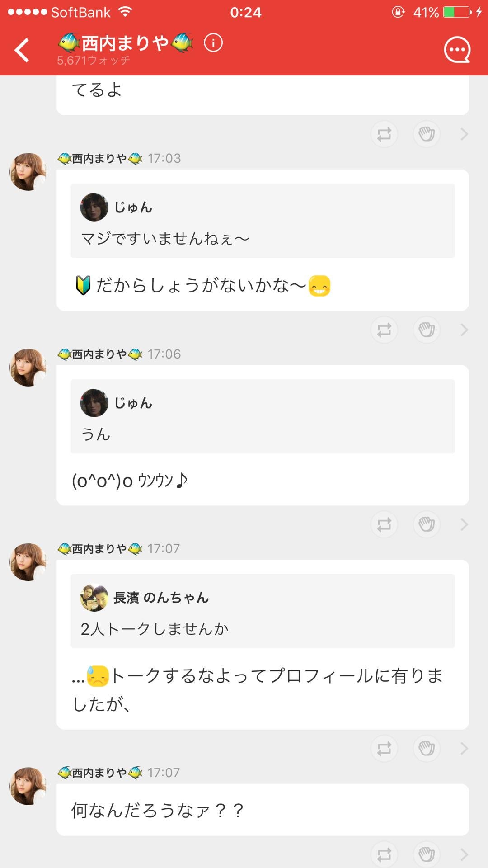Image resolution: width=488 pixels, height=868 pixels.
Task: Tap 西内まりや avatar beside the 17:03 message
Action: pyautogui.click(x=28, y=172)
